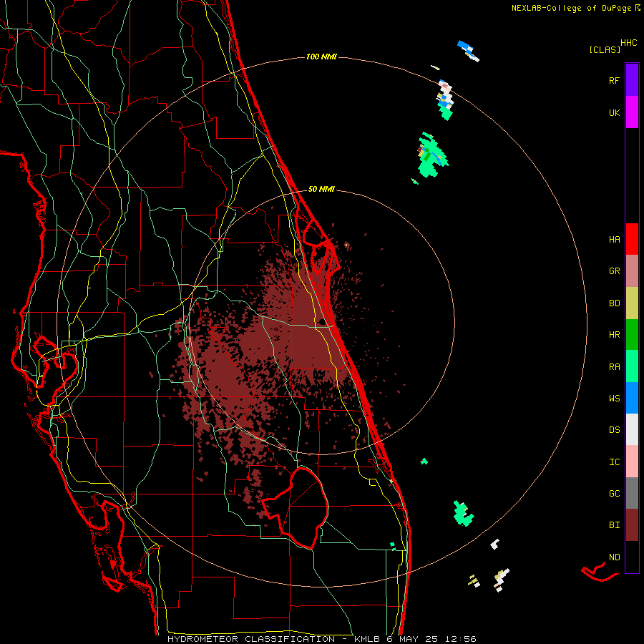644x644 pixels.
Task: Click the BD legend label
Action: coord(614,303)
